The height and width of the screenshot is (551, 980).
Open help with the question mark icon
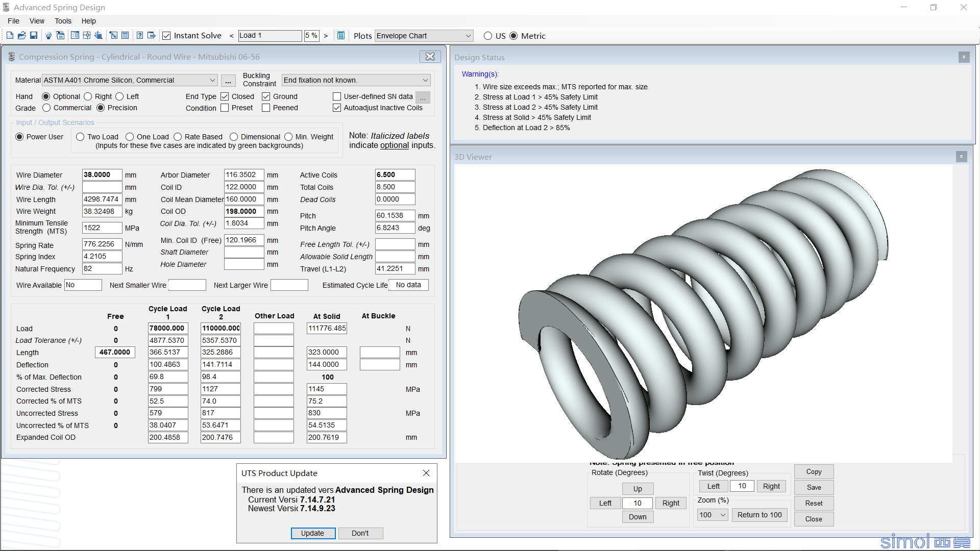pos(140,36)
